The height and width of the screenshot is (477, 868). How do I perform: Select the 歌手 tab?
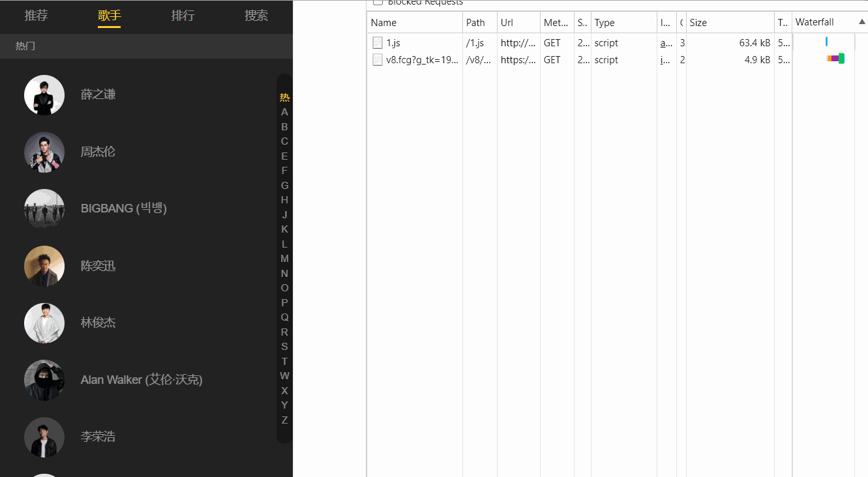(x=110, y=16)
